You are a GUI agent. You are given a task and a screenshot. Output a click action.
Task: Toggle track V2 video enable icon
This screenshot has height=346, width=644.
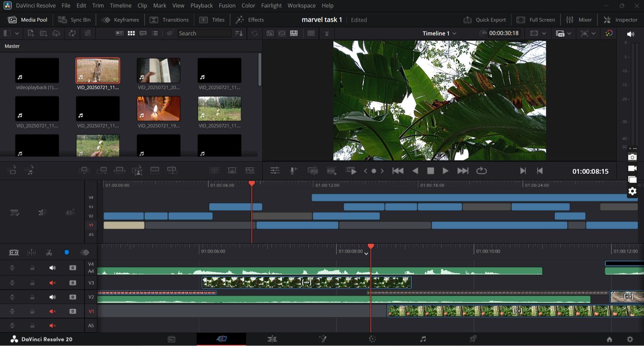click(72, 297)
